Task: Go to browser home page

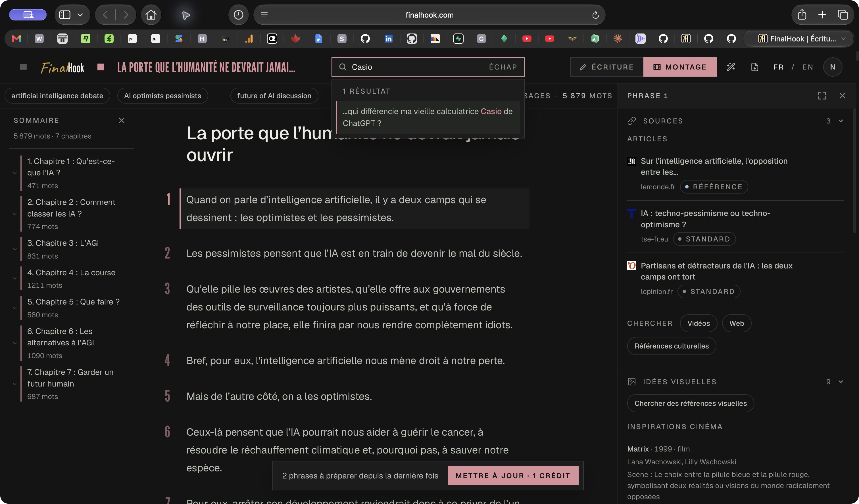Action: click(151, 15)
